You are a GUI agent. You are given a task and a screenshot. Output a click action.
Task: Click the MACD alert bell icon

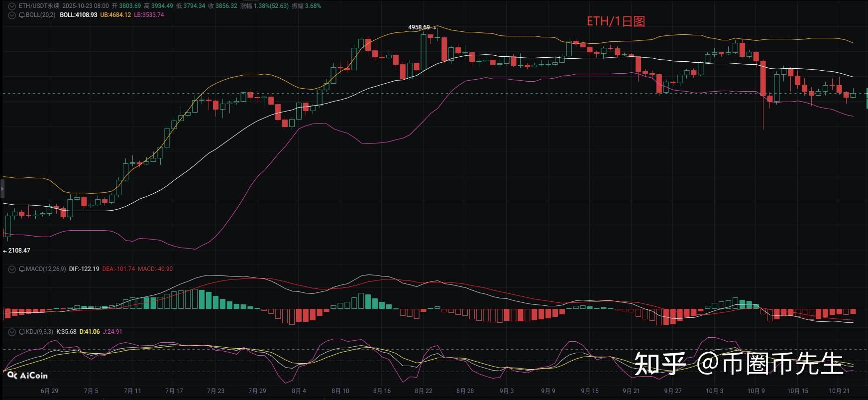(x=22, y=269)
